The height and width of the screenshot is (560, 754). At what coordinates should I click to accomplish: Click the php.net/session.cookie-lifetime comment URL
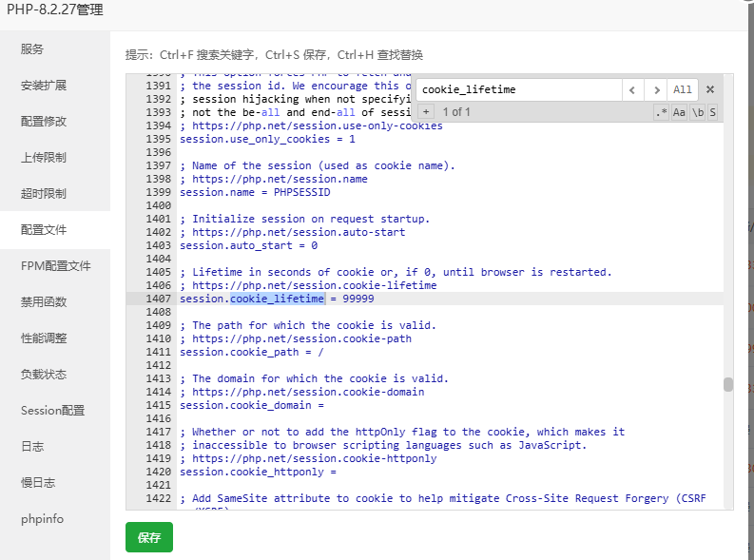[315, 285]
